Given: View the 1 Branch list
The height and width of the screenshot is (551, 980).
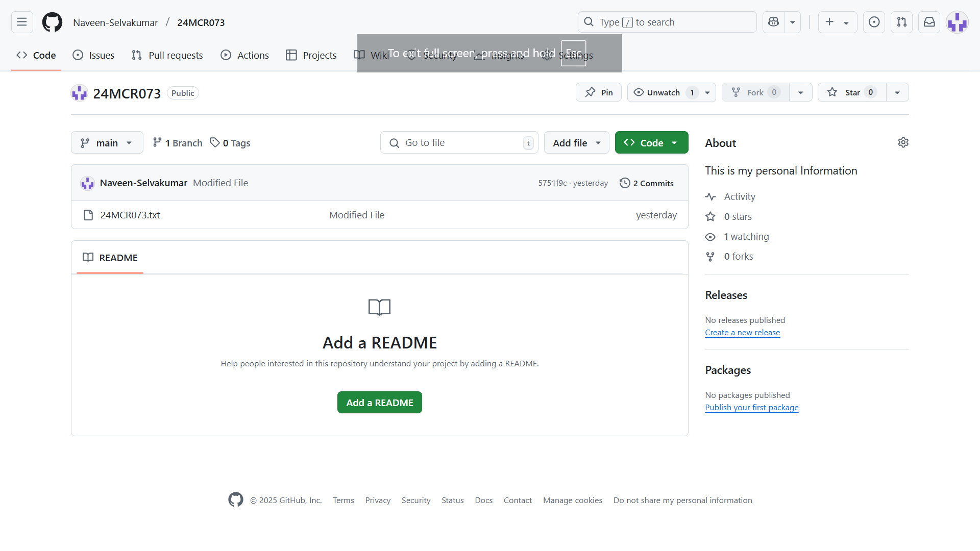Looking at the screenshot, I should [x=178, y=143].
